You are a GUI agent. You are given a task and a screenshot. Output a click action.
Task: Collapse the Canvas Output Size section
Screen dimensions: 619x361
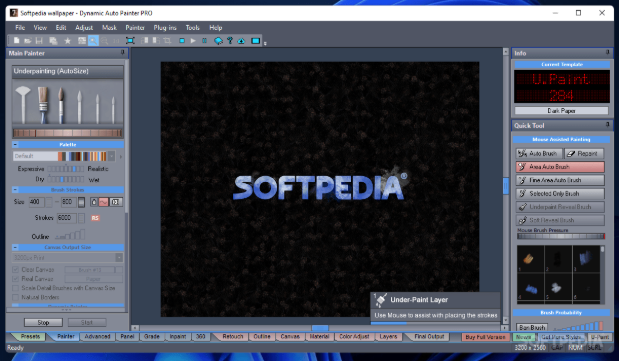pos(15,247)
